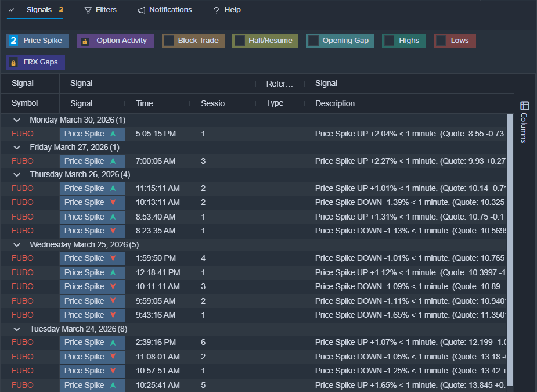Click the lock icon on ERX Gaps

point(13,62)
